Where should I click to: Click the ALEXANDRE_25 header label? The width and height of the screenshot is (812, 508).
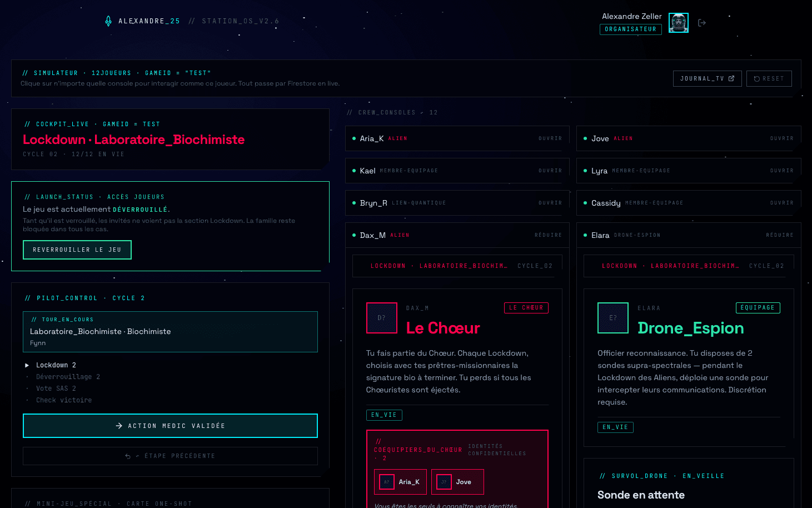pos(149,21)
